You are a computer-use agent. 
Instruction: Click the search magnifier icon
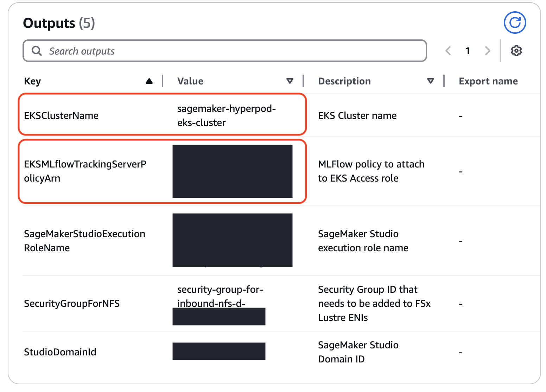pyautogui.click(x=37, y=51)
